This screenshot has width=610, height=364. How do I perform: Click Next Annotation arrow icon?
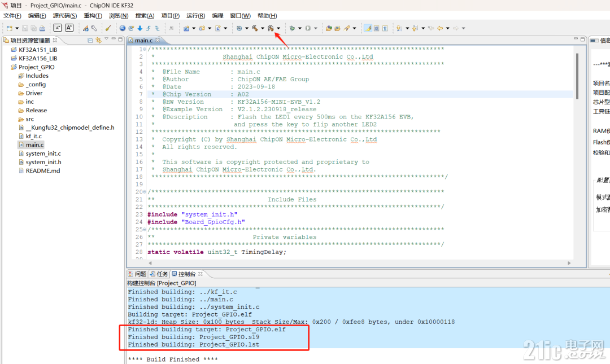pyautogui.click(x=399, y=28)
